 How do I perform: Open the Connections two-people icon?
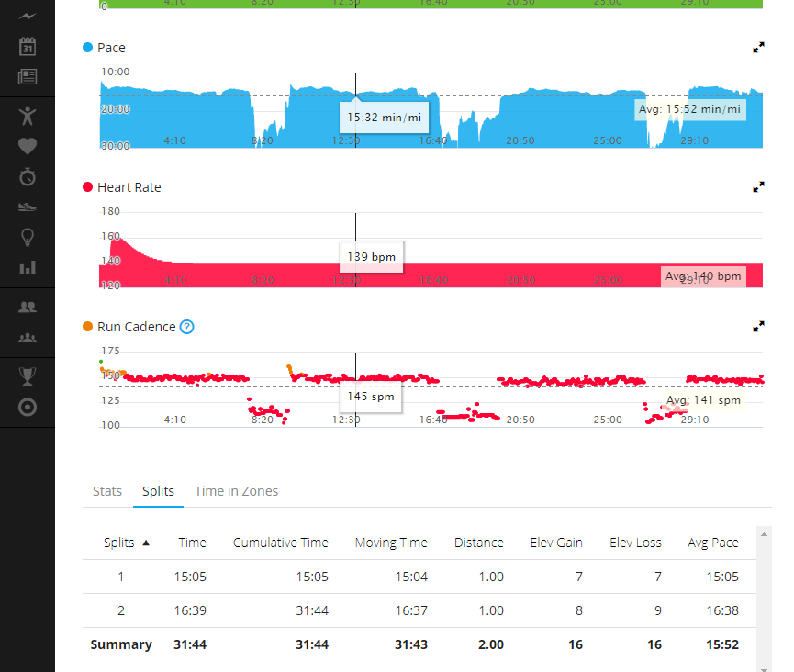tap(28, 308)
